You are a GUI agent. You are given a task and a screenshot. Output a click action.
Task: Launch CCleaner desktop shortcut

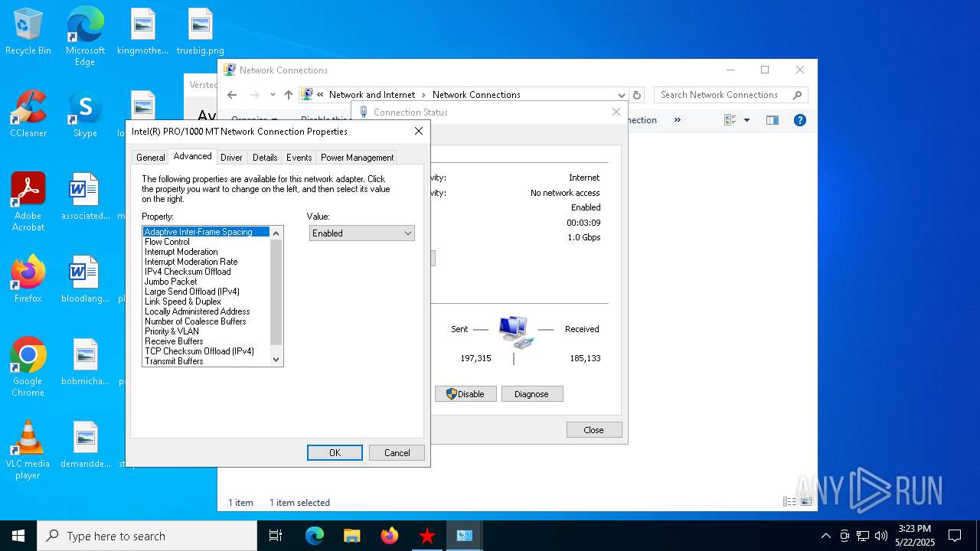point(28,114)
